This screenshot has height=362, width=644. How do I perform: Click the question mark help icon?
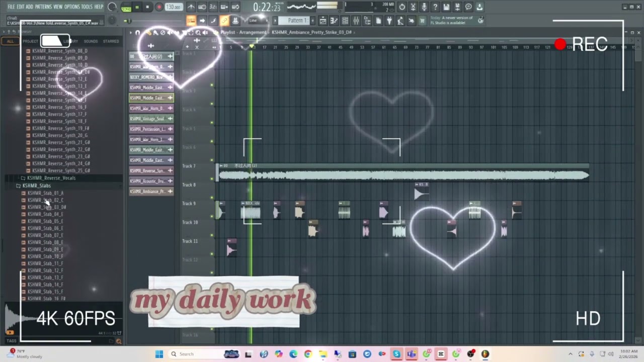(x=435, y=7)
